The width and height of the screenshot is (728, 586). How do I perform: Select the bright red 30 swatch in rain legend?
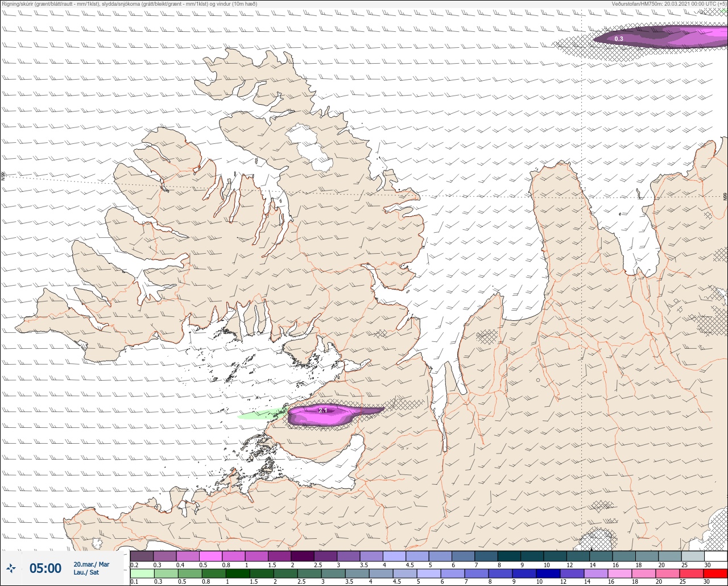click(x=715, y=573)
